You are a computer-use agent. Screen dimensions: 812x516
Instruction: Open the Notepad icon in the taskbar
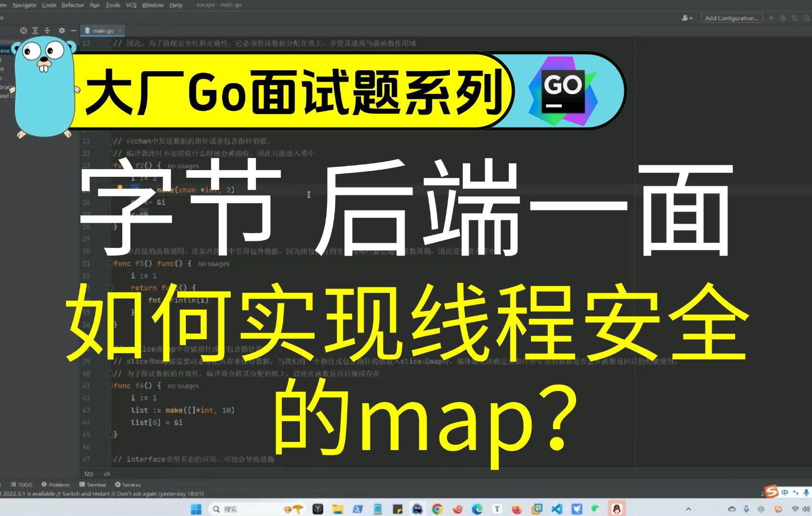click(378, 509)
